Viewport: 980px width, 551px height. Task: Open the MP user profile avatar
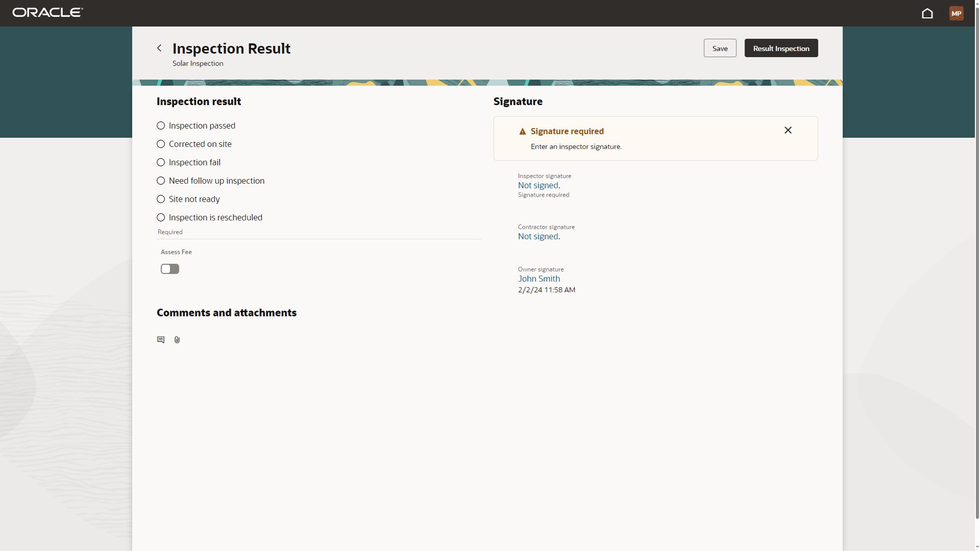click(957, 13)
